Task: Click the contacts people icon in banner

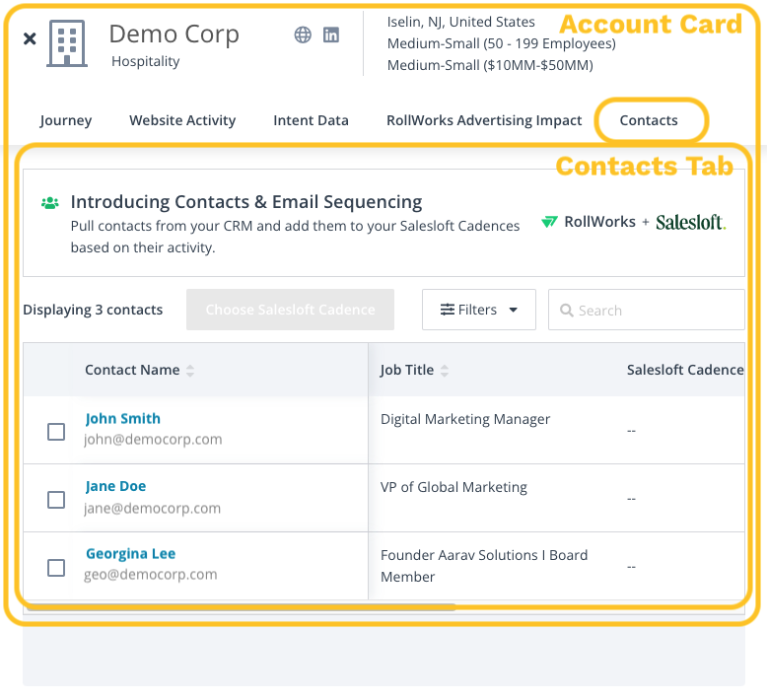Action: 50,202
